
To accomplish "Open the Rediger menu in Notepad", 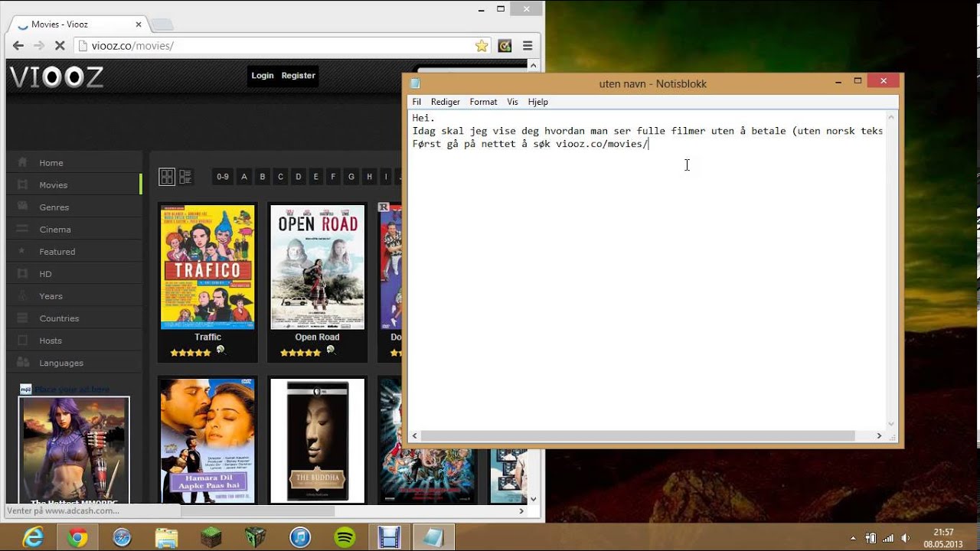I will [x=446, y=102].
